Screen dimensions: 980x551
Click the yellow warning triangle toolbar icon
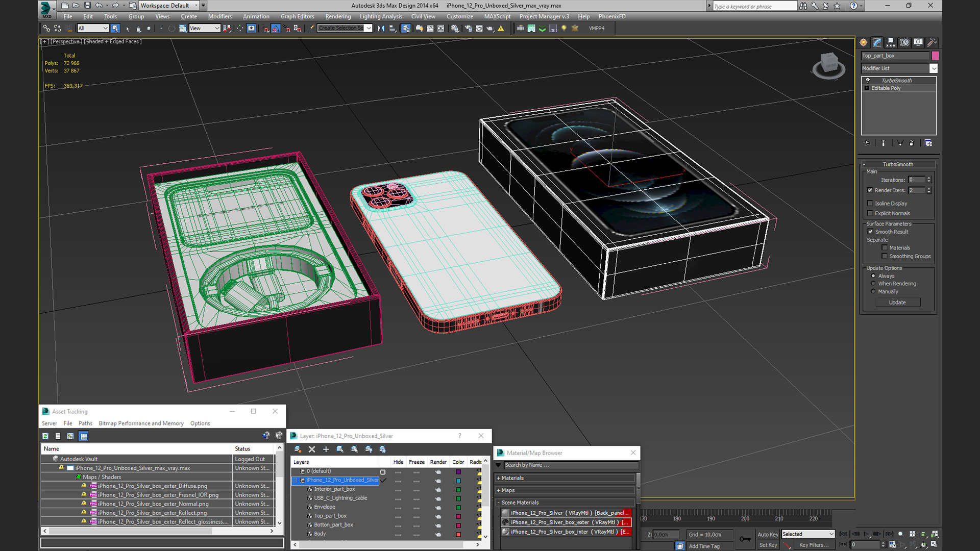501,28
